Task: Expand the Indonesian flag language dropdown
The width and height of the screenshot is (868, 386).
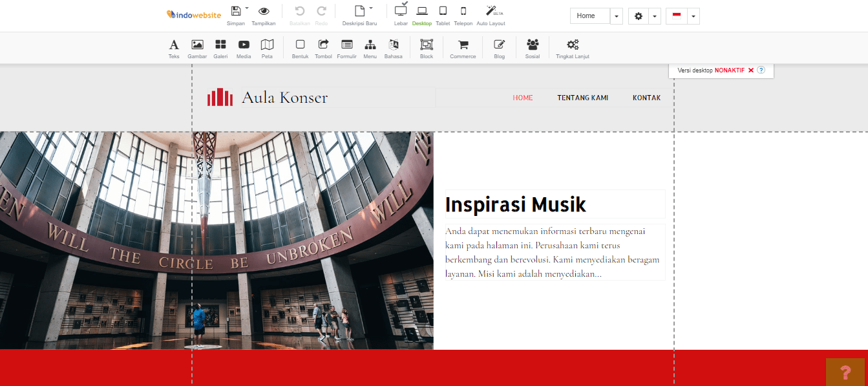Action: pos(693,16)
